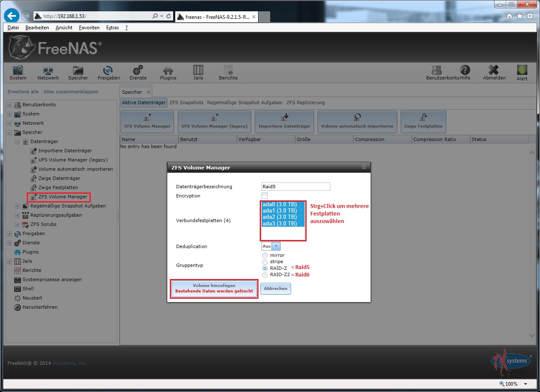Open the Berichte toolbar icon

click(x=228, y=72)
